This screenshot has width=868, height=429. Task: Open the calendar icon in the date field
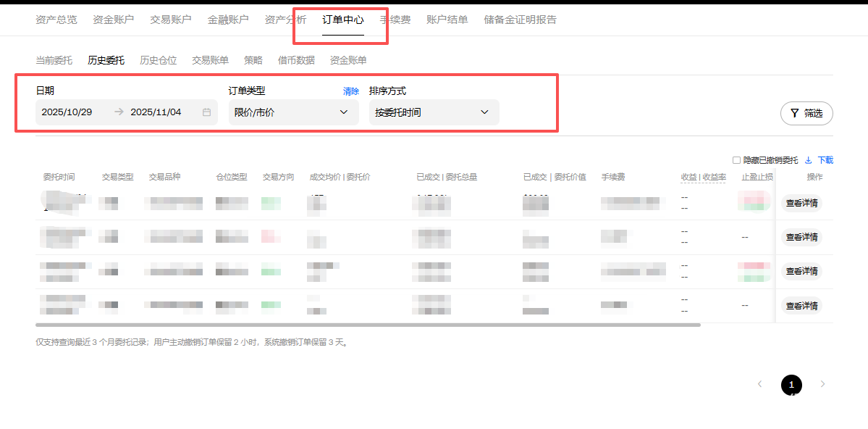[206, 112]
